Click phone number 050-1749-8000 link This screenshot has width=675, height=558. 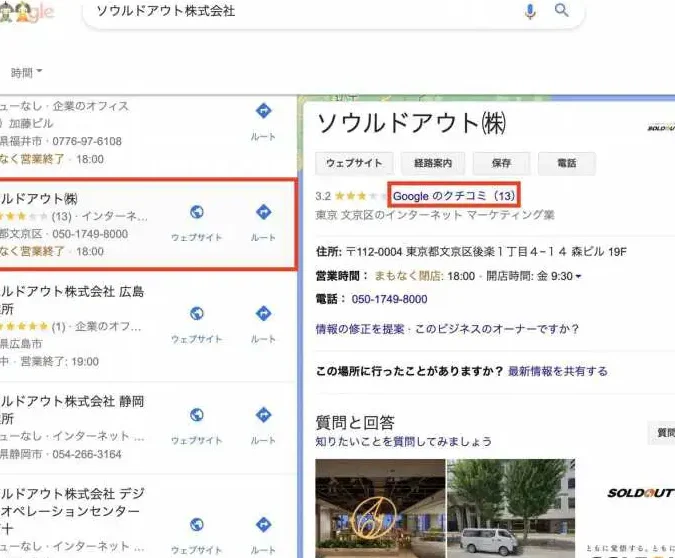point(389,299)
